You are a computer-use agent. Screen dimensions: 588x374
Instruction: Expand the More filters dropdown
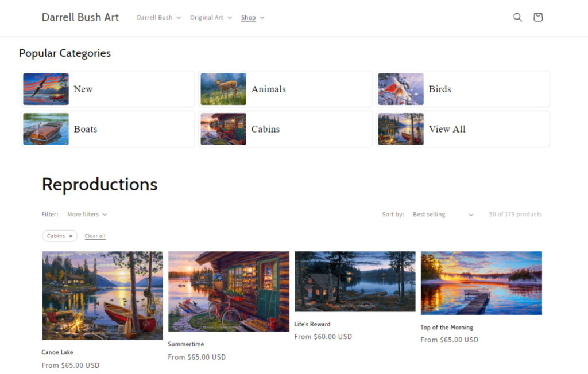[87, 215]
